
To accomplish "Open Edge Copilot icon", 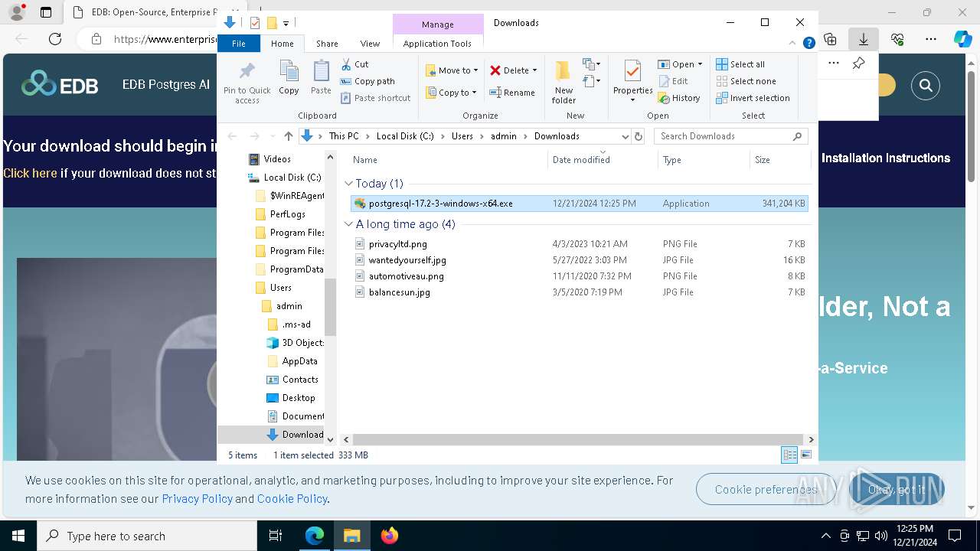I will [962, 39].
